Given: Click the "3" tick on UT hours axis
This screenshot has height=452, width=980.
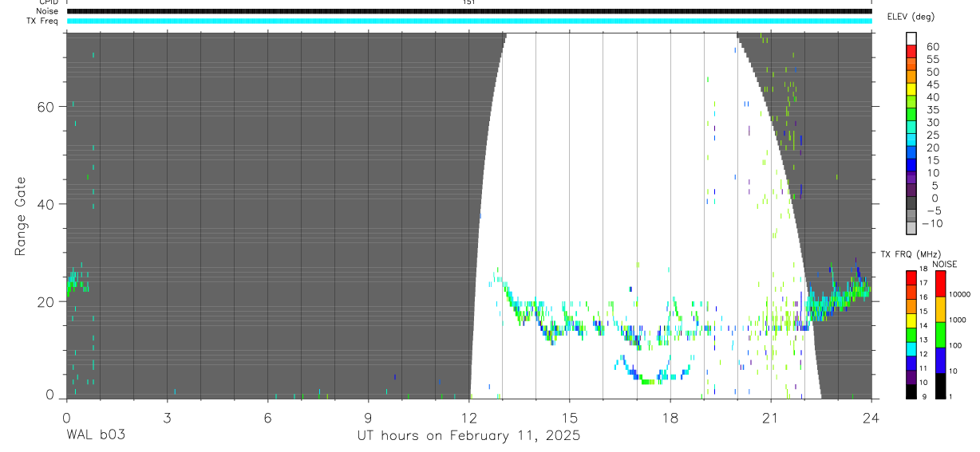Looking at the screenshot, I should coord(167,418).
